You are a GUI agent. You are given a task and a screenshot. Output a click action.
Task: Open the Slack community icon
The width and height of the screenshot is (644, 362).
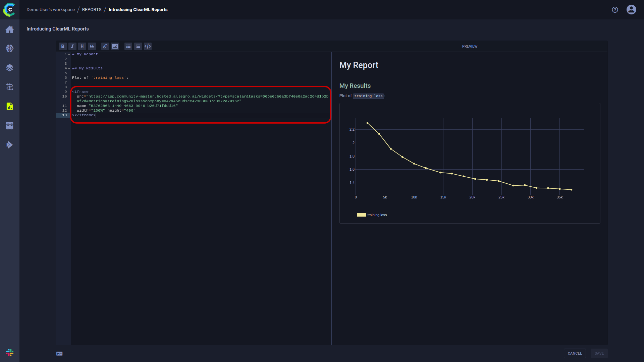(x=10, y=353)
